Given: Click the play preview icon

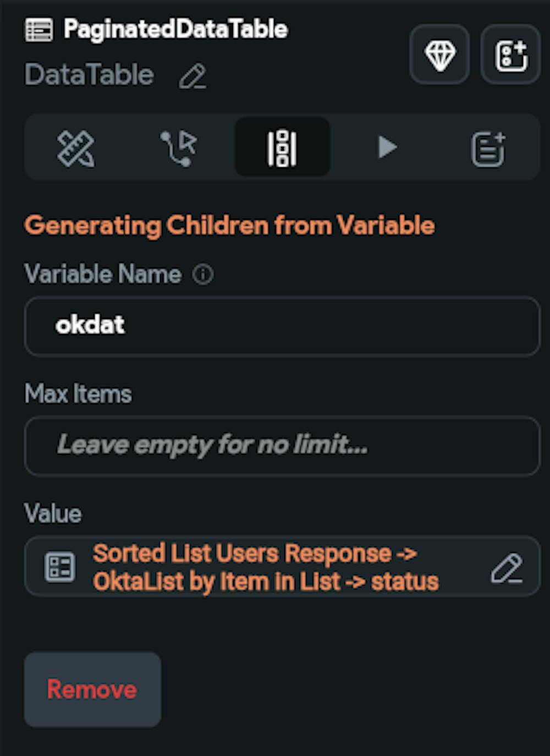Looking at the screenshot, I should click(388, 147).
